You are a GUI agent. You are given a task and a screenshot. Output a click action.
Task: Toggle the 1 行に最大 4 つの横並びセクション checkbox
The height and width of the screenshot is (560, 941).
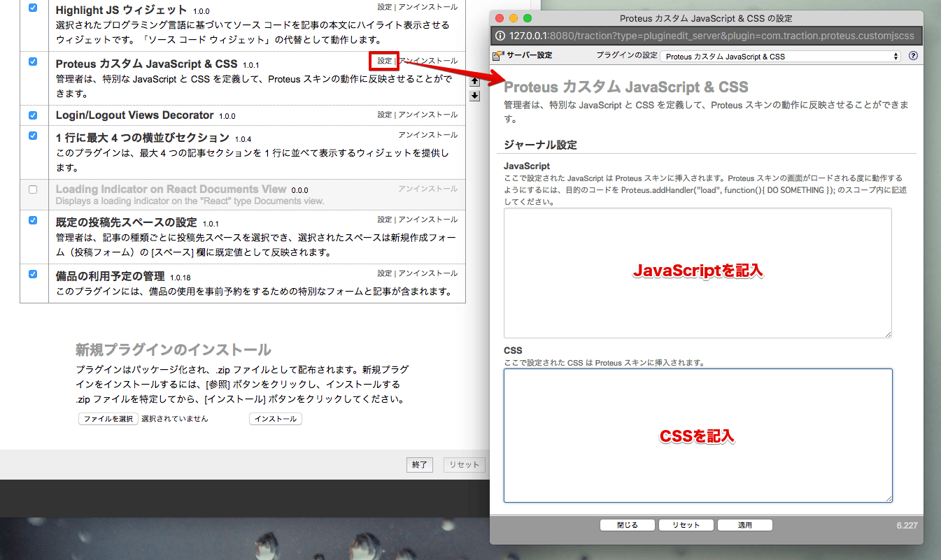click(33, 136)
